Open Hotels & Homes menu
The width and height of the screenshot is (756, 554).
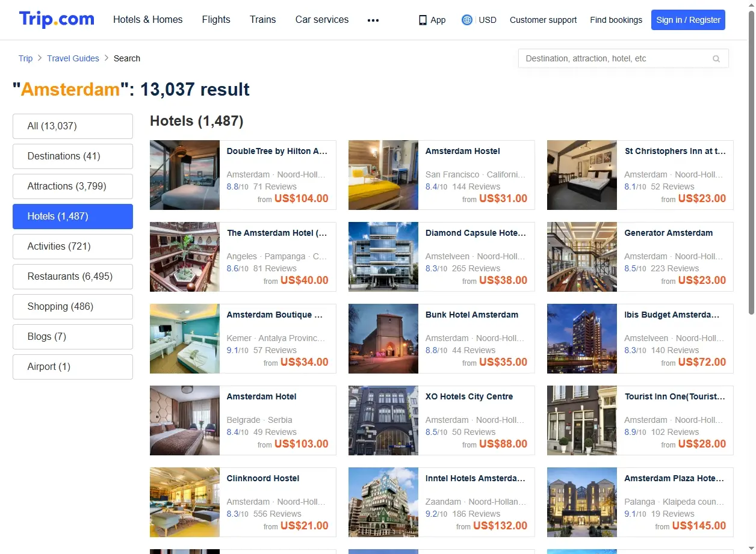pyautogui.click(x=148, y=20)
